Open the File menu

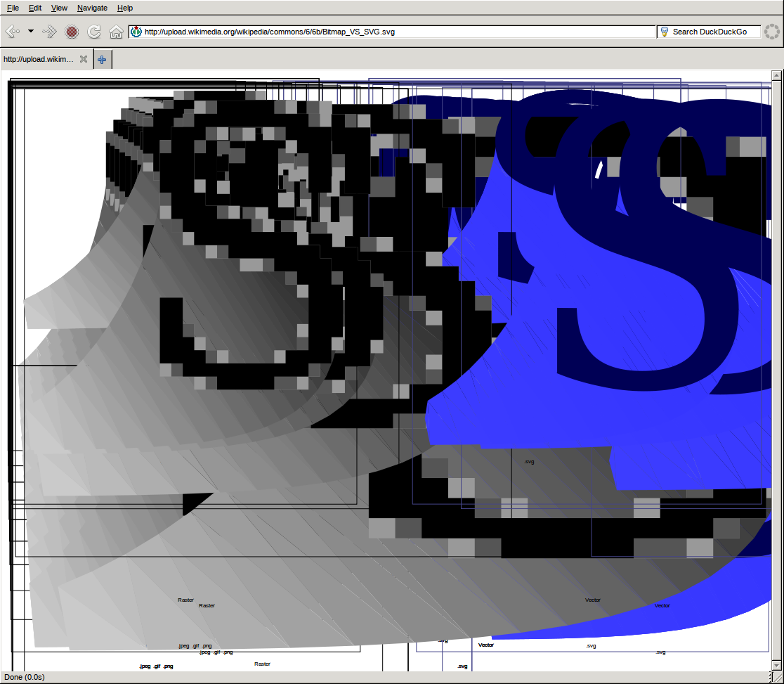pos(13,8)
